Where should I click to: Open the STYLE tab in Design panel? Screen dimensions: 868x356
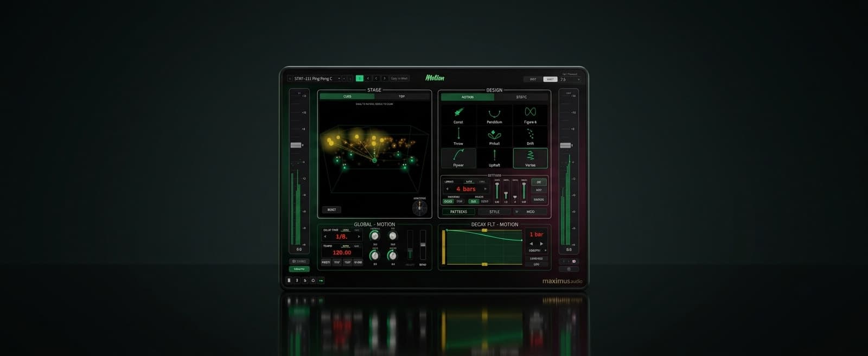pos(494,212)
